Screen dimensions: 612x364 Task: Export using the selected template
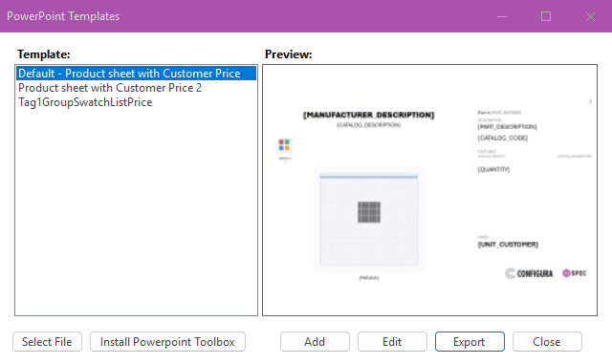click(470, 342)
